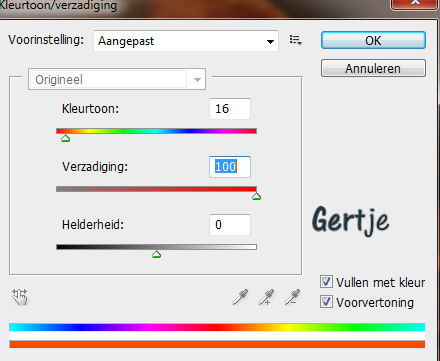Select the add-to-sample eyedropper tool
440x361 pixels.
pyautogui.click(x=266, y=297)
